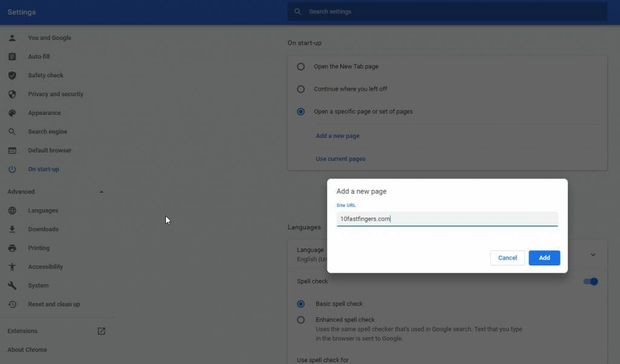Enable Enhanced spell check

tap(300, 319)
